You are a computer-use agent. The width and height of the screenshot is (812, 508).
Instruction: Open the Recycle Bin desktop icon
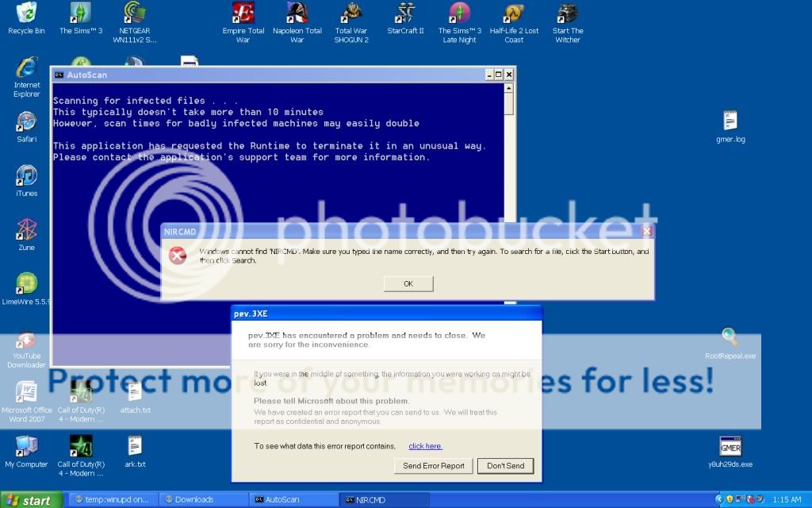point(26,13)
